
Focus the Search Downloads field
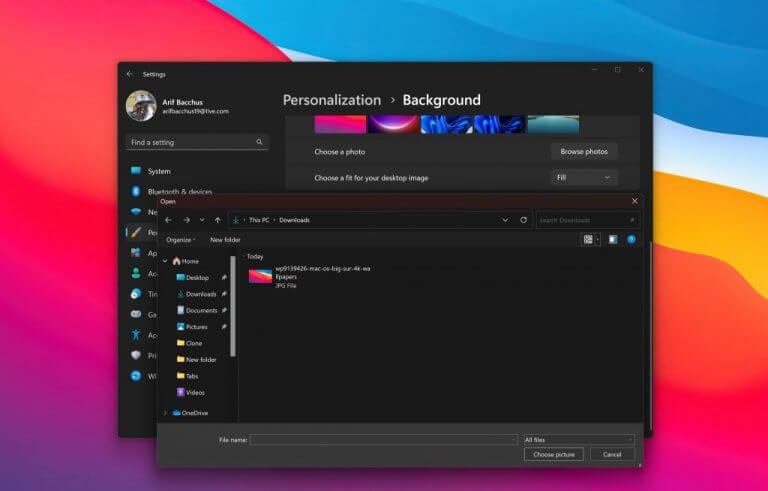588,220
